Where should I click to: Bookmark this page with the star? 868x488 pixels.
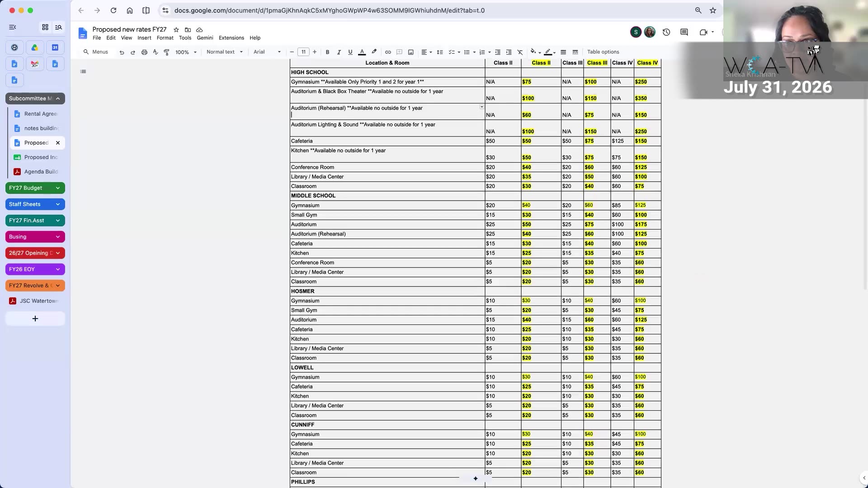(x=713, y=10)
